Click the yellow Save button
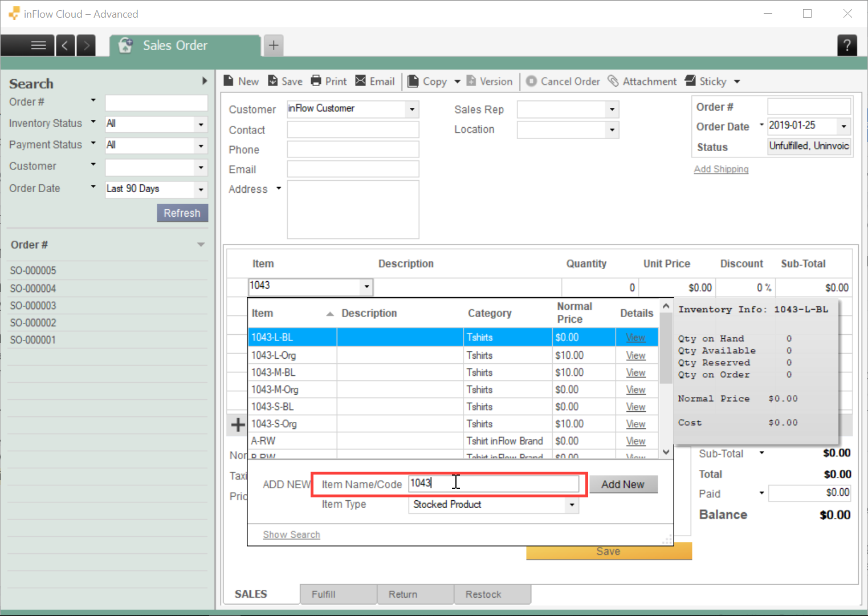This screenshot has height=616, width=868. coord(609,551)
